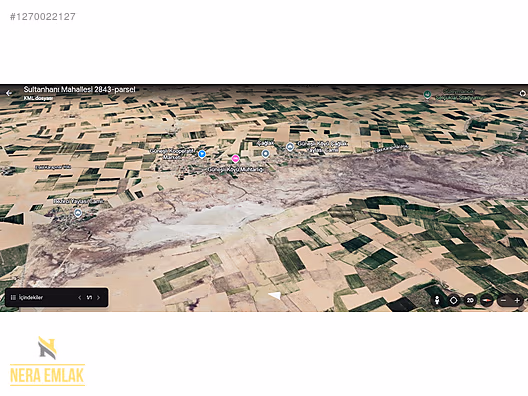Image resolution: width=528 pixels, height=396 pixels.
Task: Select the Çağlak place marker pin
Action: [265, 154]
